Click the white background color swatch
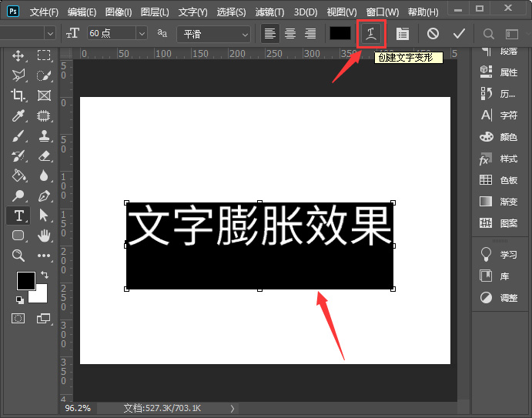This screenshot has width=532, height=418. pyautogui.click(x=40, y=296)
